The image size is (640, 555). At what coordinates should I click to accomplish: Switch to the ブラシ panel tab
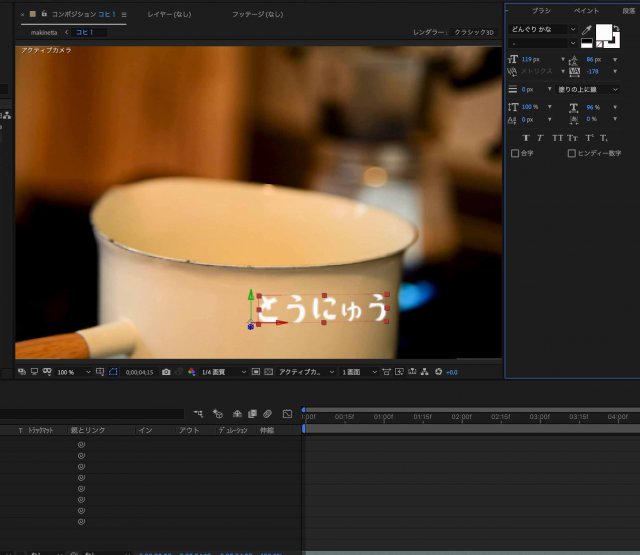tap(541, 9)
